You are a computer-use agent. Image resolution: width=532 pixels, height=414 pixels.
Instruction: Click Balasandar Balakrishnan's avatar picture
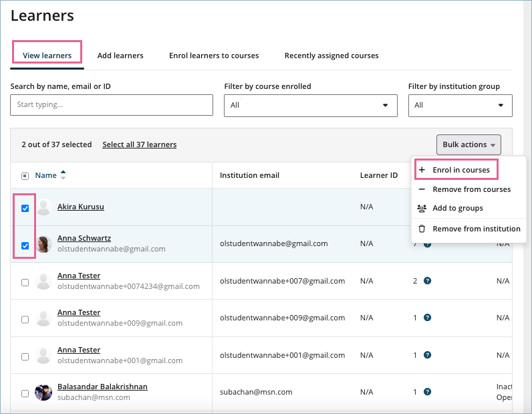click(x=44, y=393)
